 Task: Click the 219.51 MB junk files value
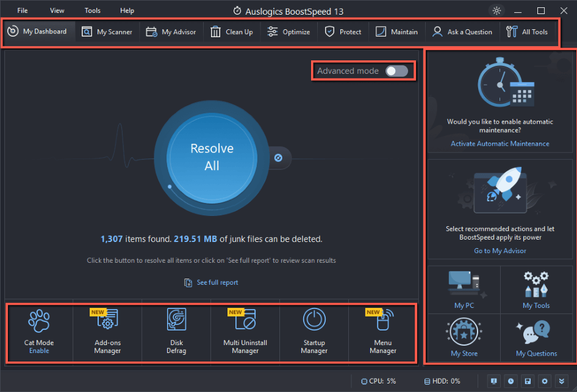click(195, 239)
